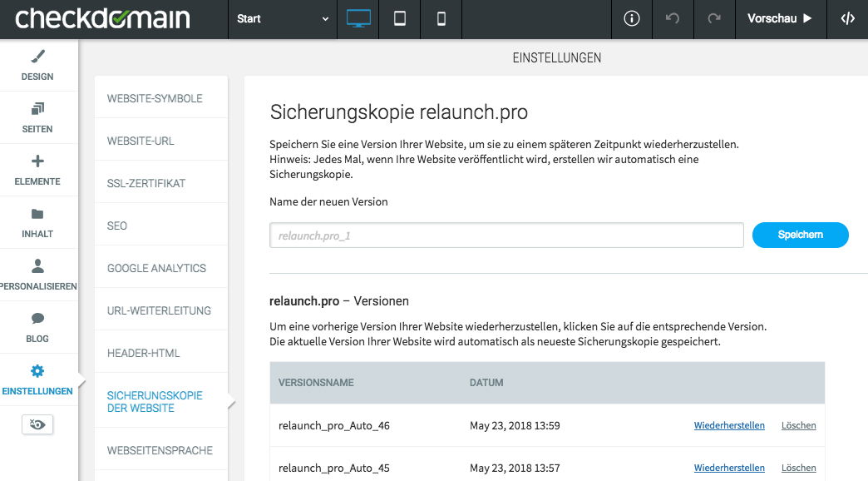868x481 pixels.
Task: Delete version relaunch_pro_Auto_46
Action: pyautogui.click(x=798, y=425)
